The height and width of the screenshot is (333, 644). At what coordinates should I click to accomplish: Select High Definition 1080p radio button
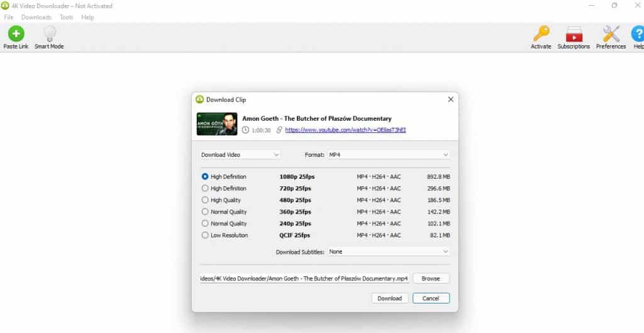[205, 176]
